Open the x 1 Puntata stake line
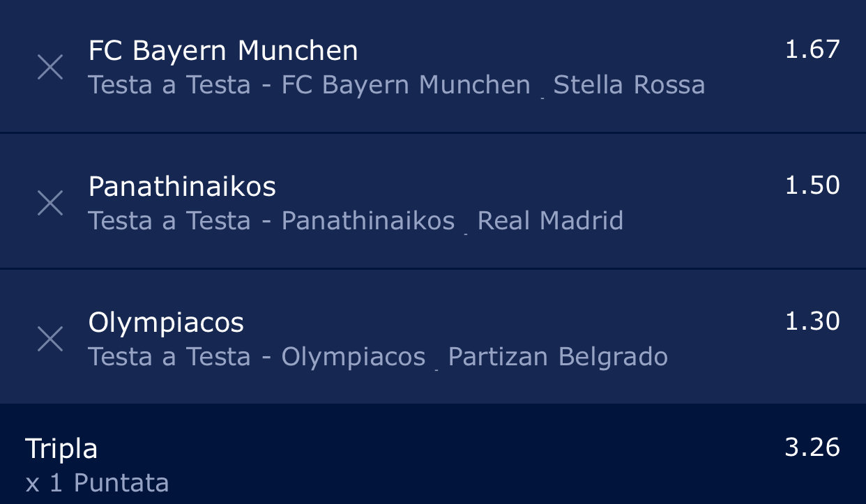Viewport: 866px width, 504px height. point(97,483)
